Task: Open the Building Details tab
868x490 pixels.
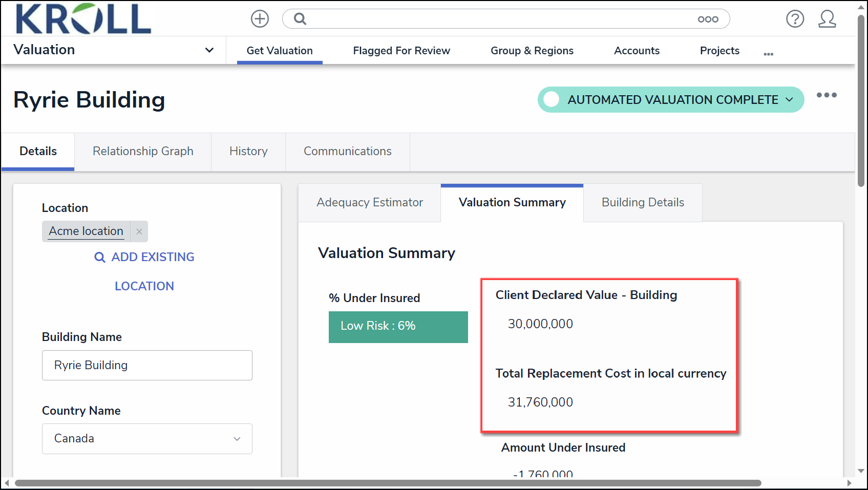Action: [x=643, y=203]
